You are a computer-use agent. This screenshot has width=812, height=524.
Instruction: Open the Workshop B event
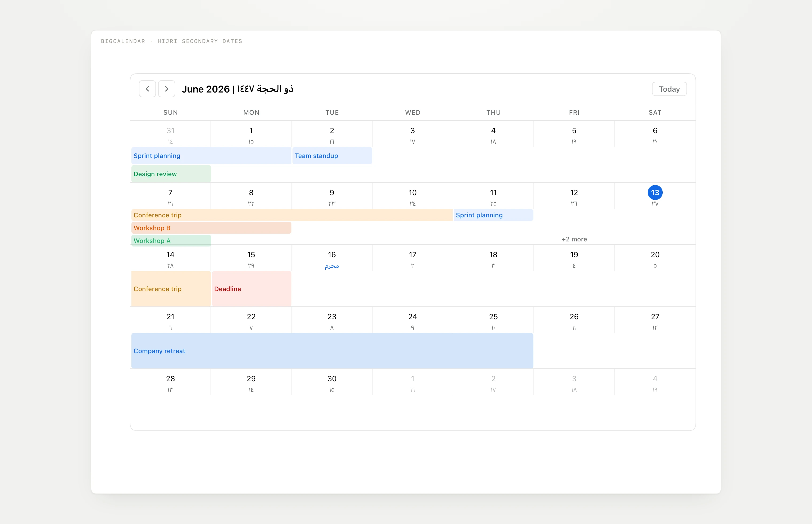(x=211, y=228)
